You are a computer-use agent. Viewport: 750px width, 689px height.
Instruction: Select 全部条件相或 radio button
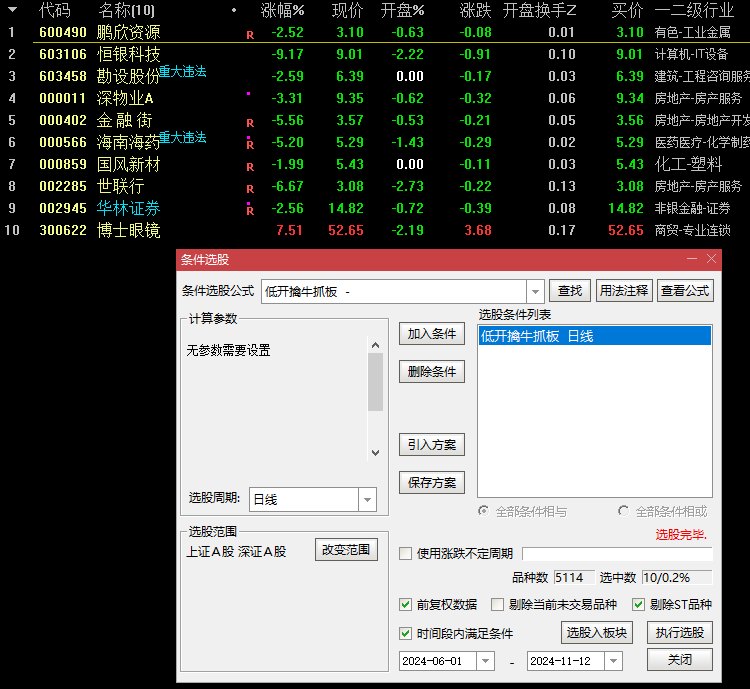point(623,511)
